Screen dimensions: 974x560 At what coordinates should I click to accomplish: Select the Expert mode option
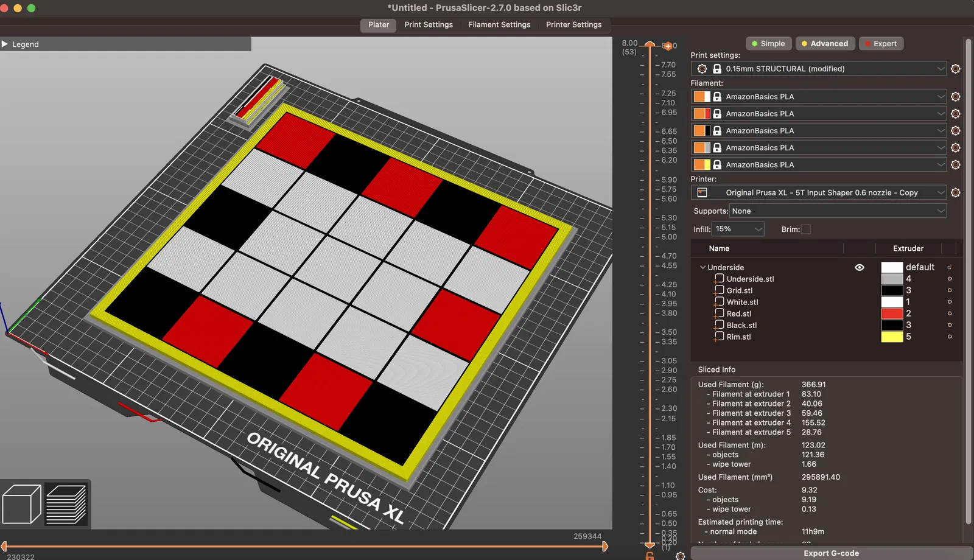click(x=881, y=44)
